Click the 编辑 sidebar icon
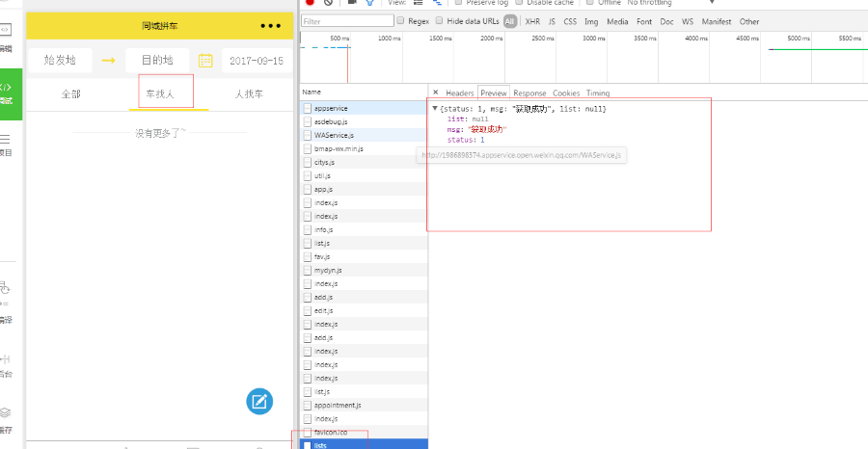868x449 pixels. [6, 38]
